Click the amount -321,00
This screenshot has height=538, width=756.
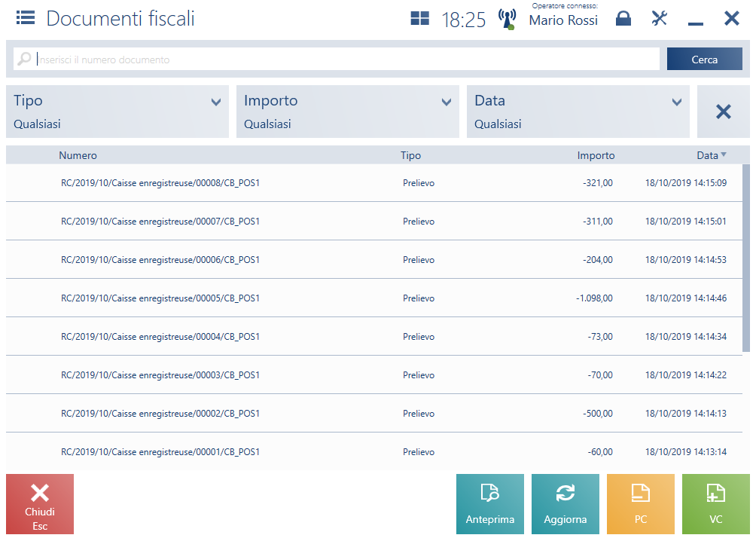click(x=597, y=183)
